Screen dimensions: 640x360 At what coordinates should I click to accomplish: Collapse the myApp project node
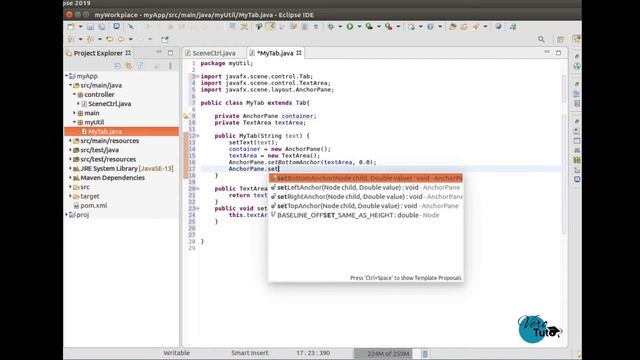[x=67, y=76]
